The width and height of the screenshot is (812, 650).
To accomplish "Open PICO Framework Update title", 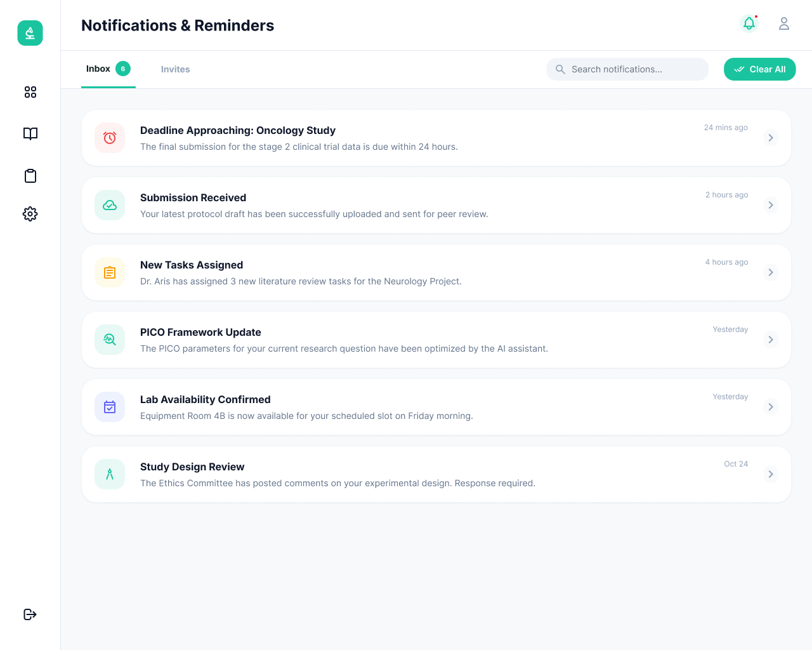I will tap(200, 332).
